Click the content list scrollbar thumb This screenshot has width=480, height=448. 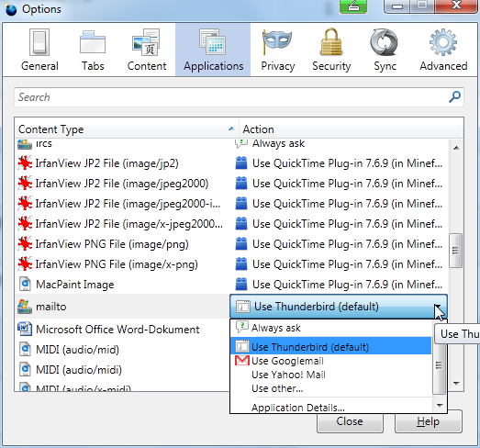(x=455, y=251)
